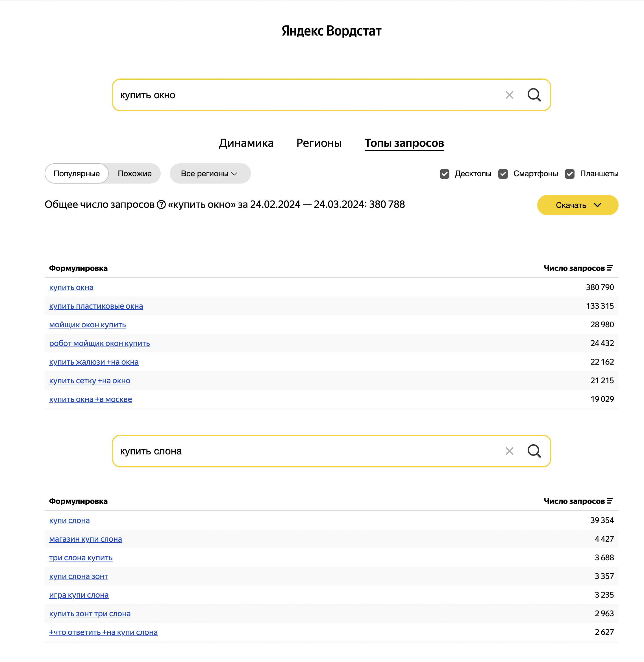Select the value 28 980
The width and height of the screenshot is (644, 662).
pos(602,325)
